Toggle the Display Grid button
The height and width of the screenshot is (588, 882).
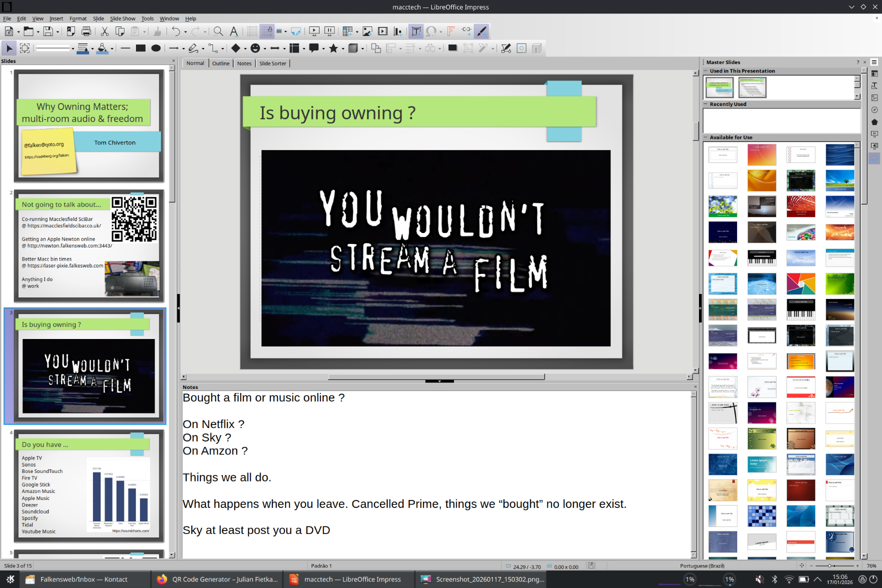pyautogui.click(x=251, y=31)
